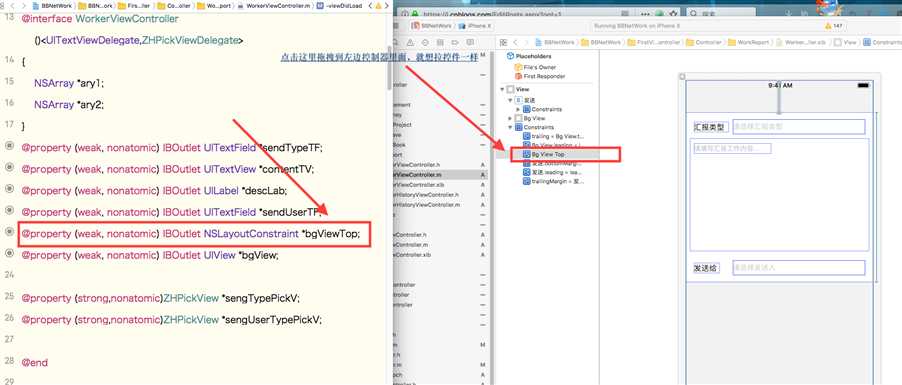
Task: Select the 发送给 label on the canvas
Action: (x=706, y=268)
